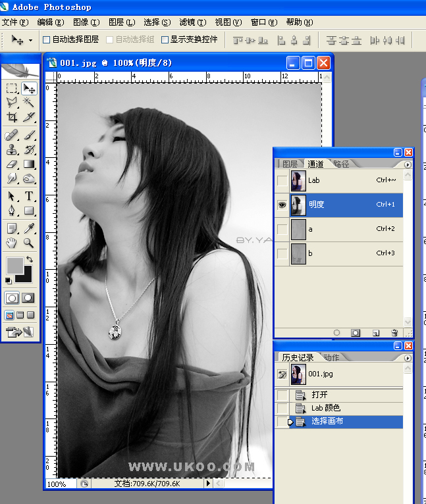Enable the 自动选择图层 checkbox
The width and height of the screenshot is (426, 504).
pyautogui.click(x=47, y=39)
